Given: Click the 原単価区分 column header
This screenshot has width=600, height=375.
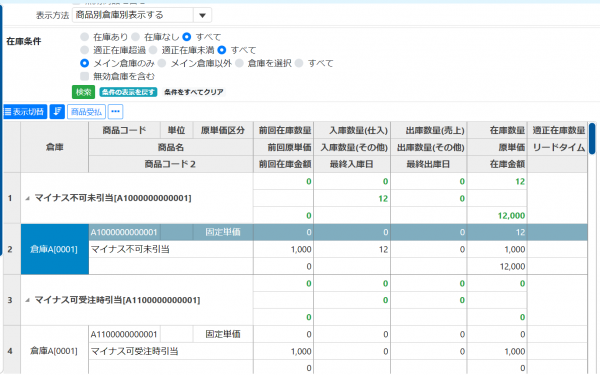Looking at the screenshot, I should pos(223,130).
